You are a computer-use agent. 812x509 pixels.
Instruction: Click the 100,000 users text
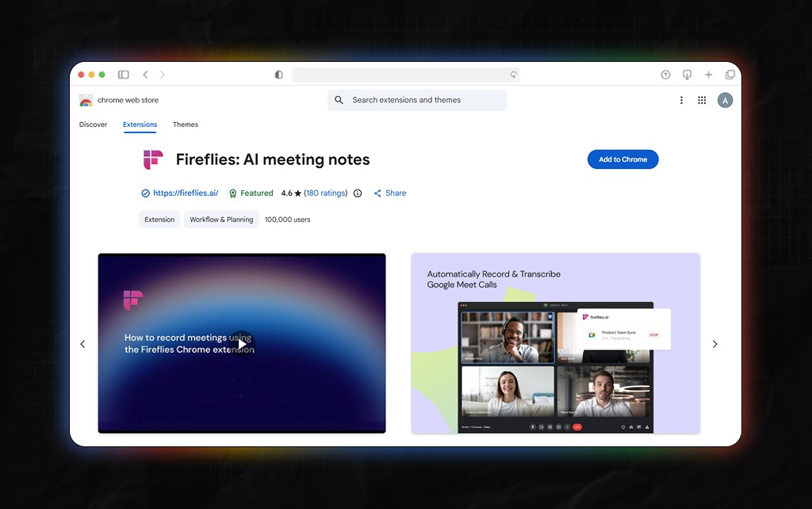click(x=287, y=220)
